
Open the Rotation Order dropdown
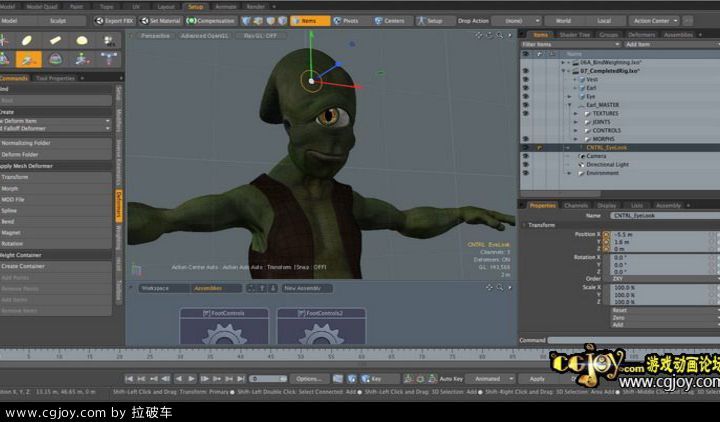tap(665, 279)
